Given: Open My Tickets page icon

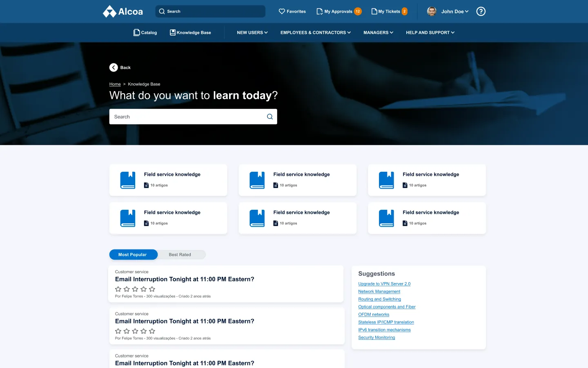Looking at the screenshot, I should pyautogui.click(x=374, y=11).
